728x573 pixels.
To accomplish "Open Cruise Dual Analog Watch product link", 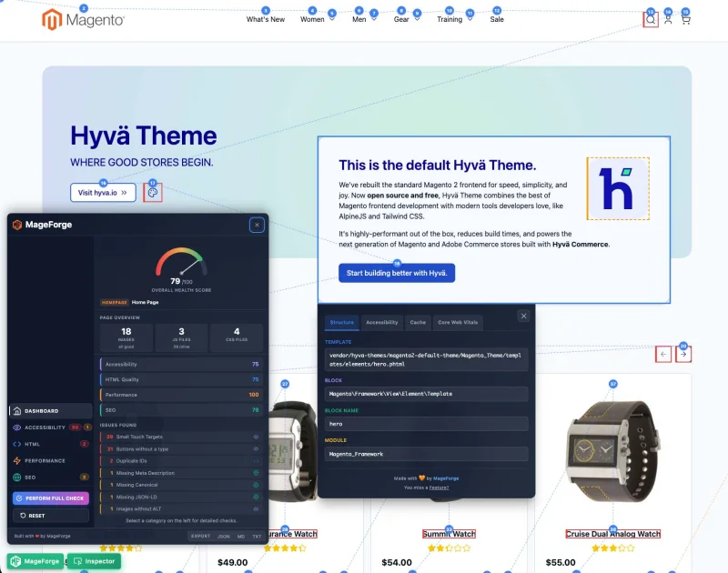I will click(x=612, y=534).
